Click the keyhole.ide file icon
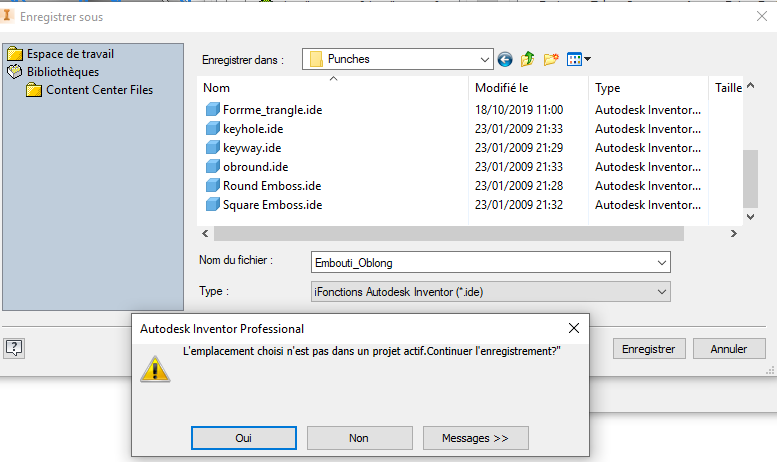This screenshot has height=462, width=777. (x=213, y=128)
